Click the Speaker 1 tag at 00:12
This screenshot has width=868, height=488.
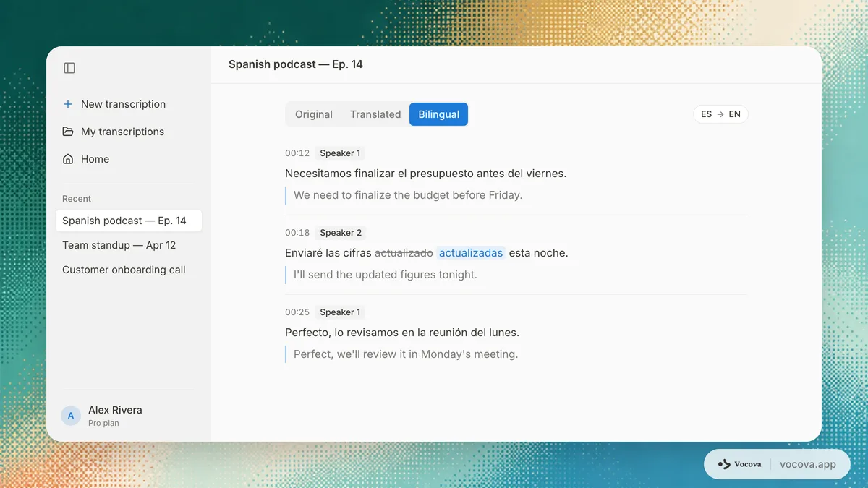[340, 153]
